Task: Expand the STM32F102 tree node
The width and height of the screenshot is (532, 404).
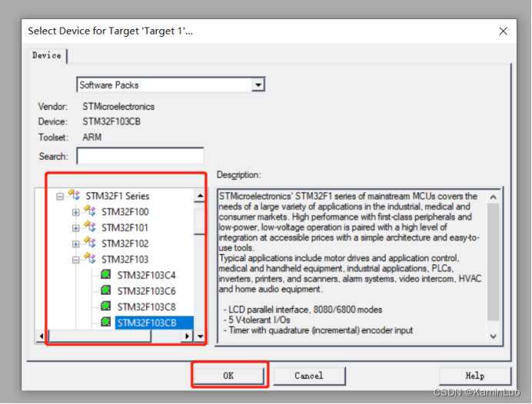Action: tap(75, 244)
